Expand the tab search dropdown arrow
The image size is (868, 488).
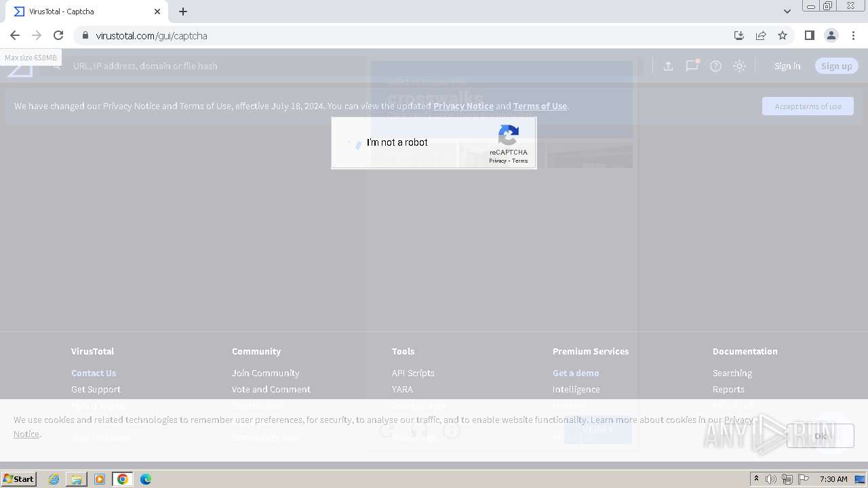(x=787, y=12)
